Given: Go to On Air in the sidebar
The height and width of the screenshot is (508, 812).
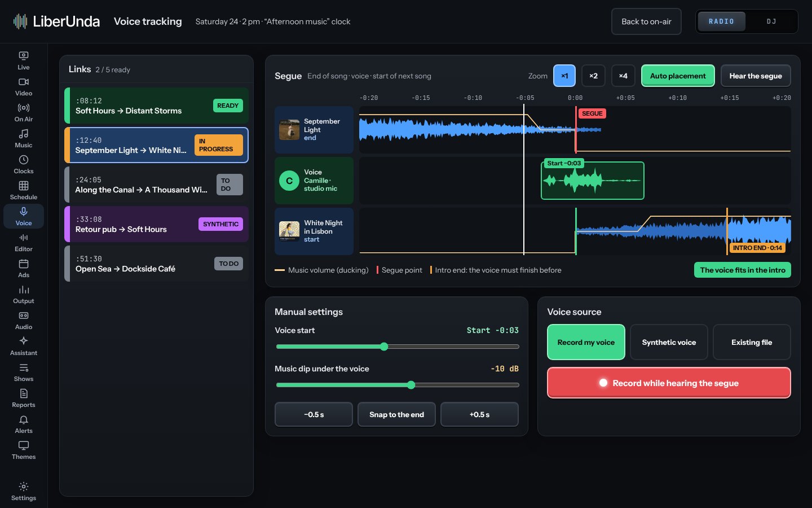Looking at the screenshot, I should tap(24, 113).
